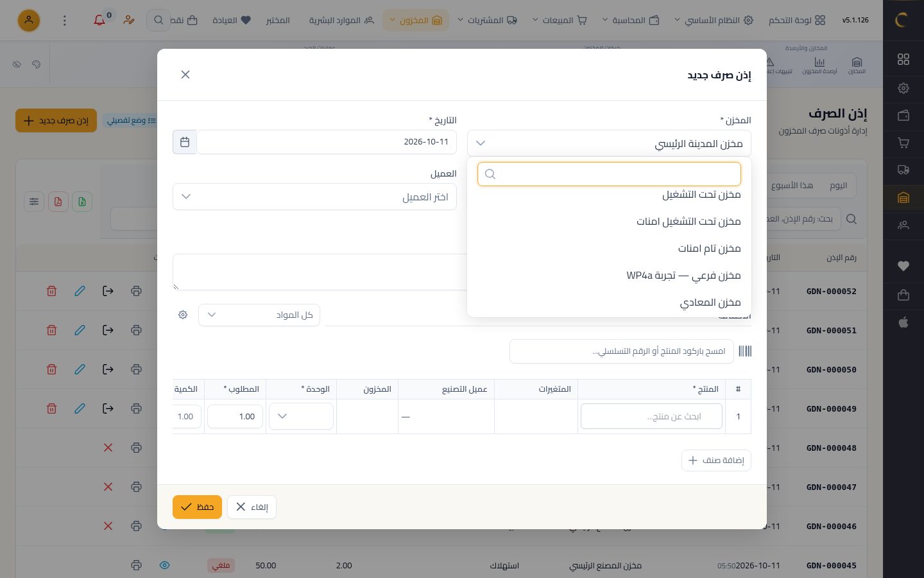Export the list to Excel

tap(82, 202)
